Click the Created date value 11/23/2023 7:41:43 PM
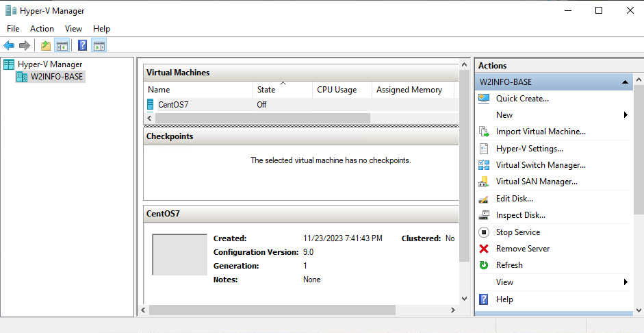 pyautogui.click(x=343, y=238)
